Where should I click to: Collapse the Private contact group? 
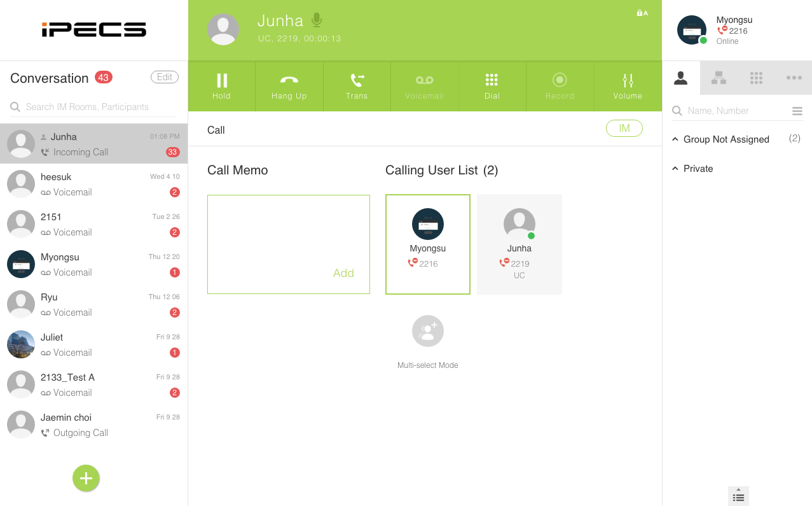point(675,169)
